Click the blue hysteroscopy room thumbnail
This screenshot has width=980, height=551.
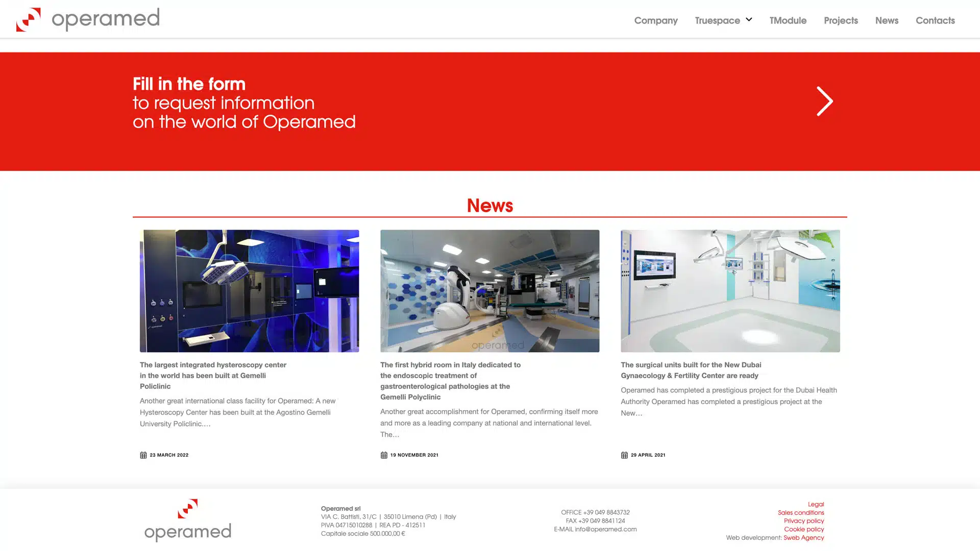tap(249, 291)
